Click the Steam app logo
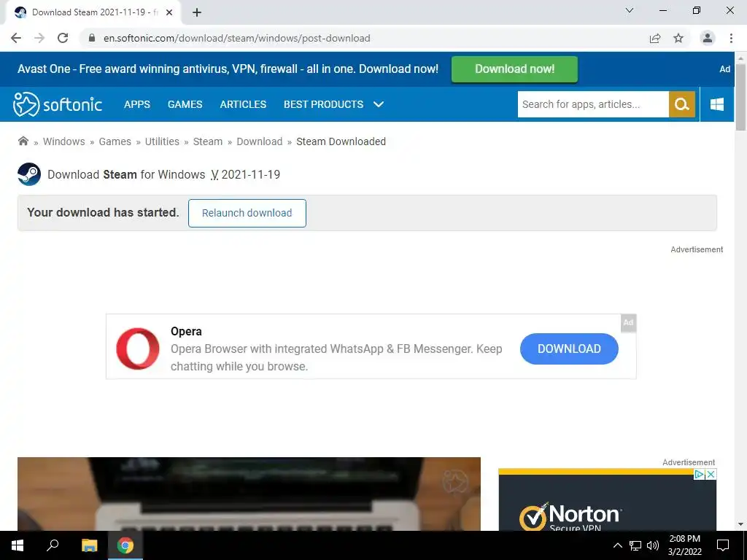 [29, 174]
